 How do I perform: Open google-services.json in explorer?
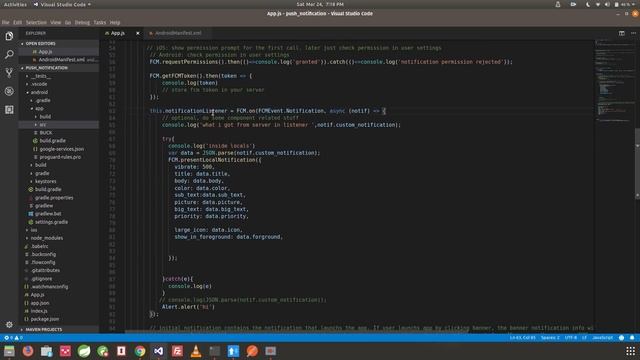pyautogui.click(x=61, y=149)
